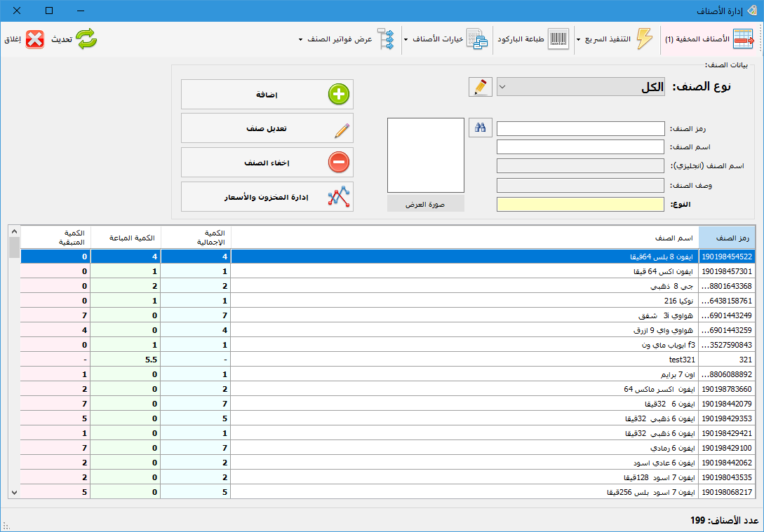
Task: Click the item name (اسم الصنف) input field
Action: point(580,147)
